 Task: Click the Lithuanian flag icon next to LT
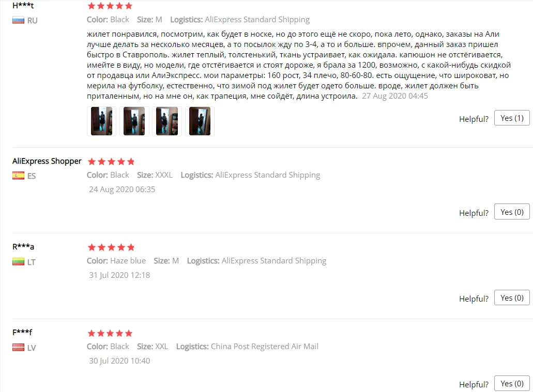point(18,261)
